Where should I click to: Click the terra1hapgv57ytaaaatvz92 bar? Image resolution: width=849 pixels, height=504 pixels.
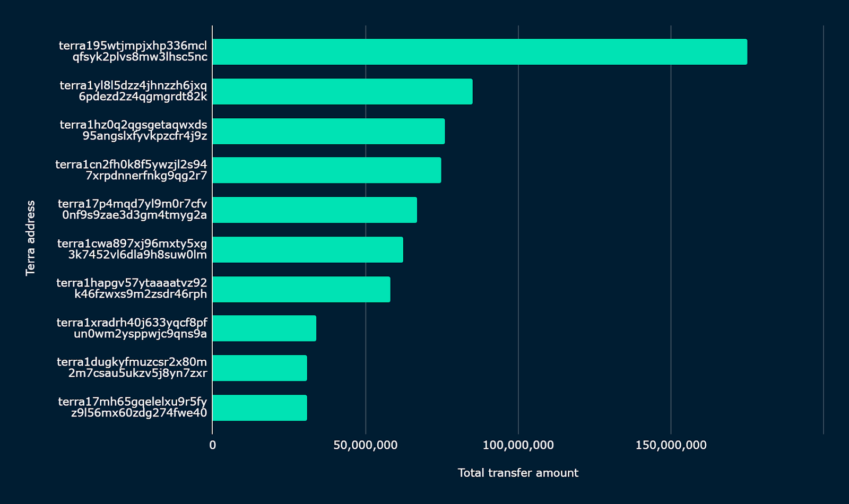(301, 289)
